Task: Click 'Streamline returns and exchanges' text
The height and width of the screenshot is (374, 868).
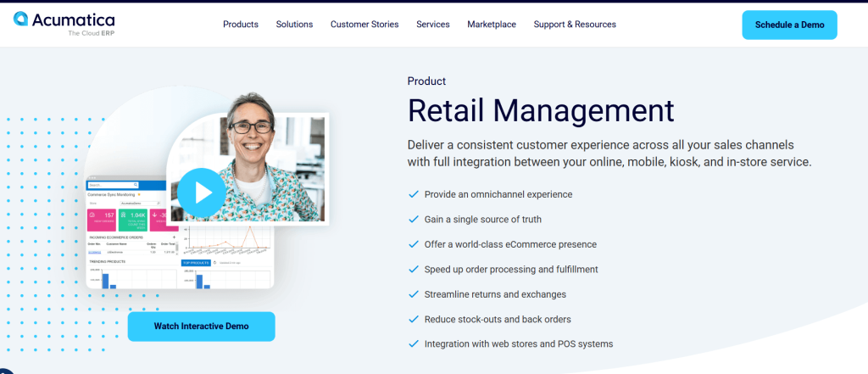Action: 495,294
